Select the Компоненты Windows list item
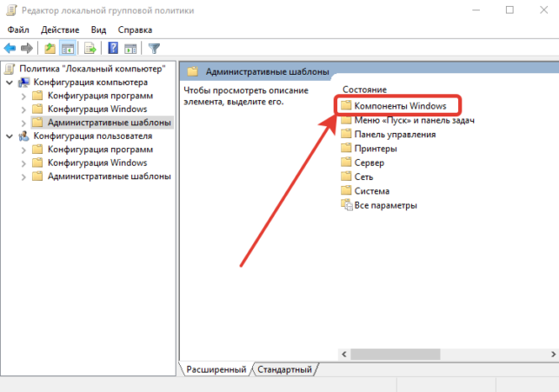Screen dimensions: 559x392 (x=400, y=106)
